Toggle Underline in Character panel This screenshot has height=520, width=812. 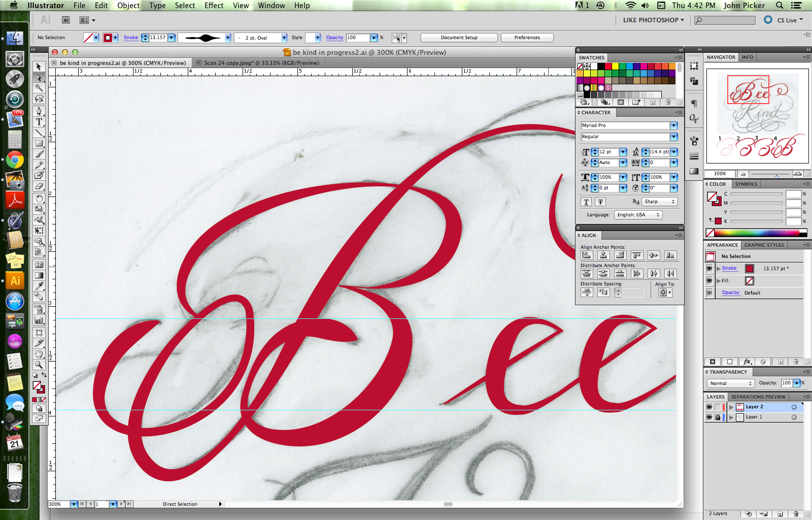click(586, 202)
